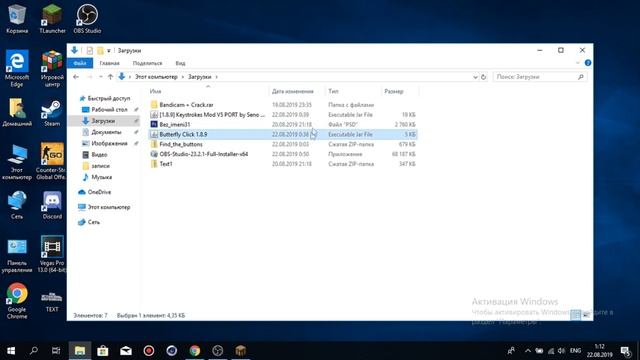Select Рабочий стол in the sidebar
Screen dimensions: 640x360
pos(109,109)
